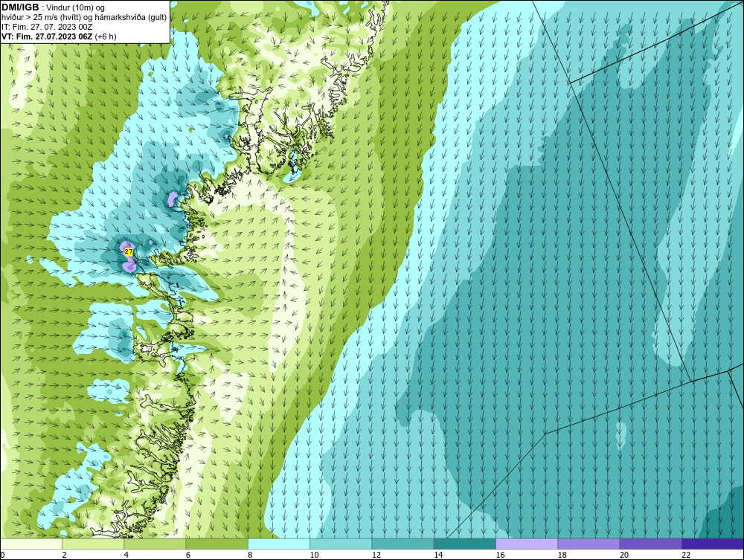The width and height of the screenshot is (744, 560).
Task: Select the light green 2–4 legend swatch
Action: click(93, 544)
